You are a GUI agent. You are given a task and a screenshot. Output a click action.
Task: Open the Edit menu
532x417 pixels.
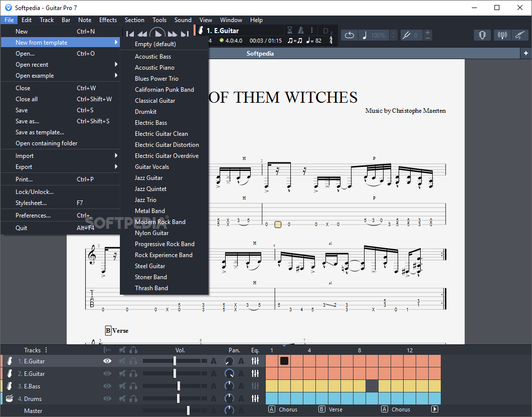(27, 20)
